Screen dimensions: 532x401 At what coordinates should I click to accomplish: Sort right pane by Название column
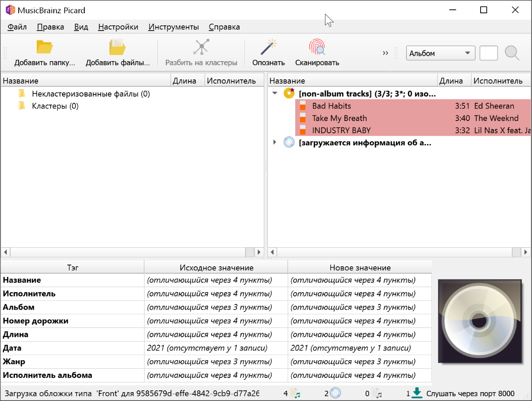pyautogui.click(x=353, y=81)
